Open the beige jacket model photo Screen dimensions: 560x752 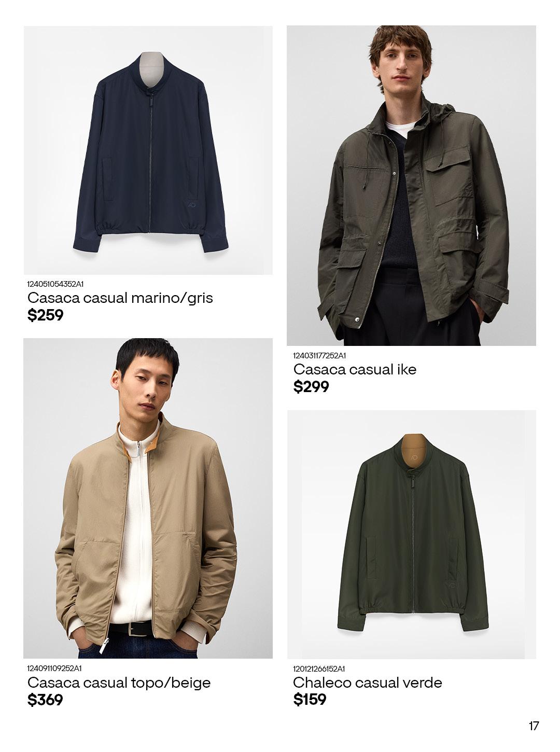[x=148, y=498]
